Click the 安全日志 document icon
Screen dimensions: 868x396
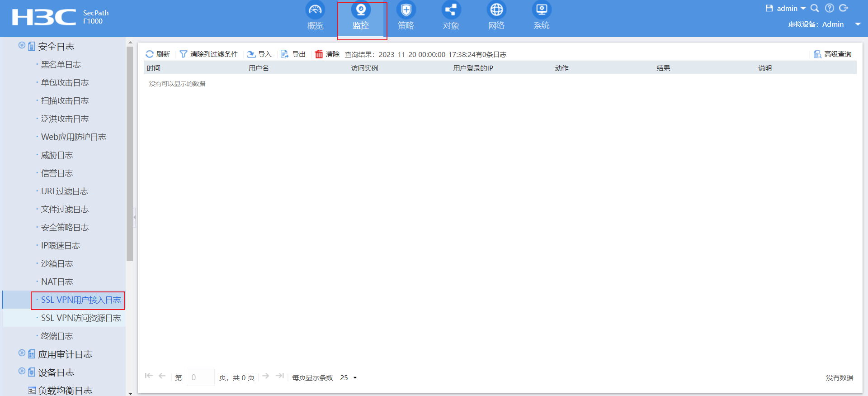(x=32, y=46)
